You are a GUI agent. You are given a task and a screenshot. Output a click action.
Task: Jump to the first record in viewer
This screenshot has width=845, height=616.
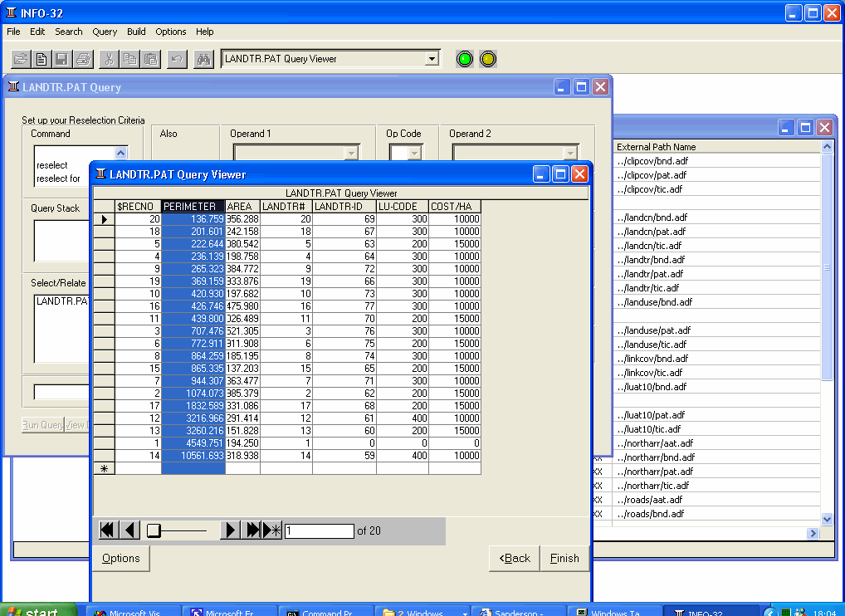pos(108,530)
